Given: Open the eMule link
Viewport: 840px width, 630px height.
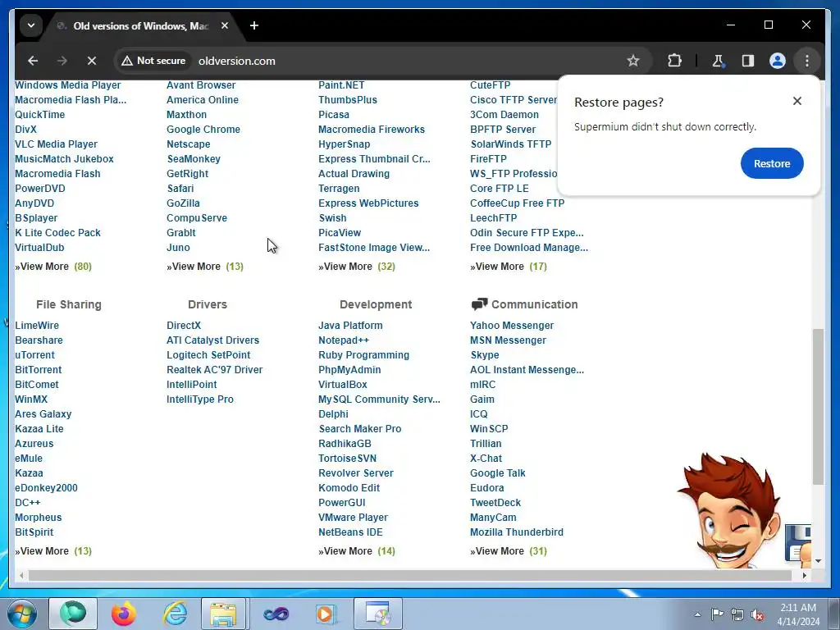Looking at the screenshot, I should click(x=29, y=458).
